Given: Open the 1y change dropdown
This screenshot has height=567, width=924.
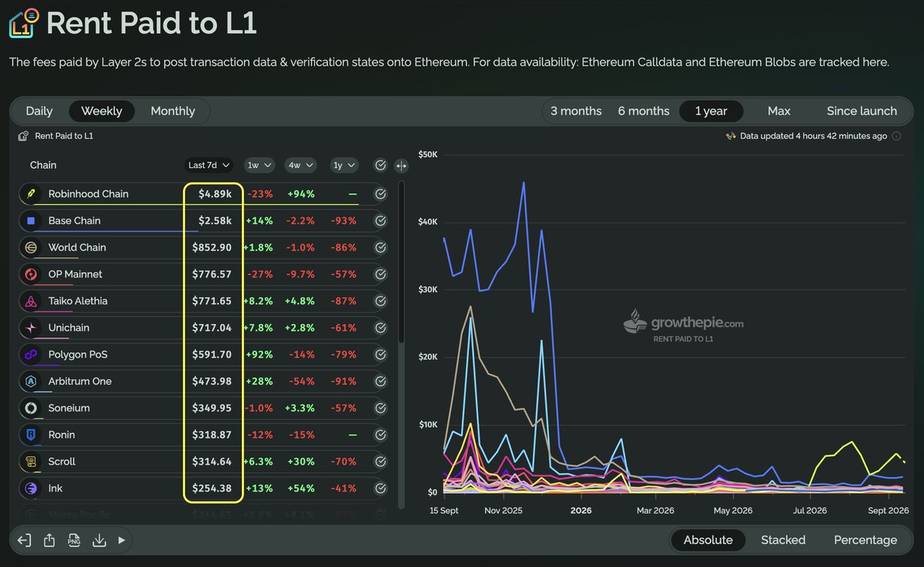Looking at the screenshot, I should tap(343, 166).
